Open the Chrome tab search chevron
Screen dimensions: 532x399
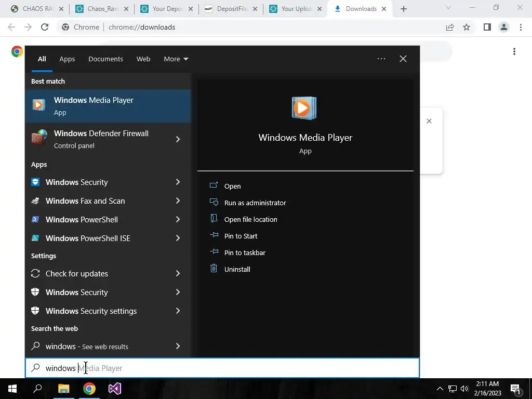pyautogui.click(x=448, y=7)
